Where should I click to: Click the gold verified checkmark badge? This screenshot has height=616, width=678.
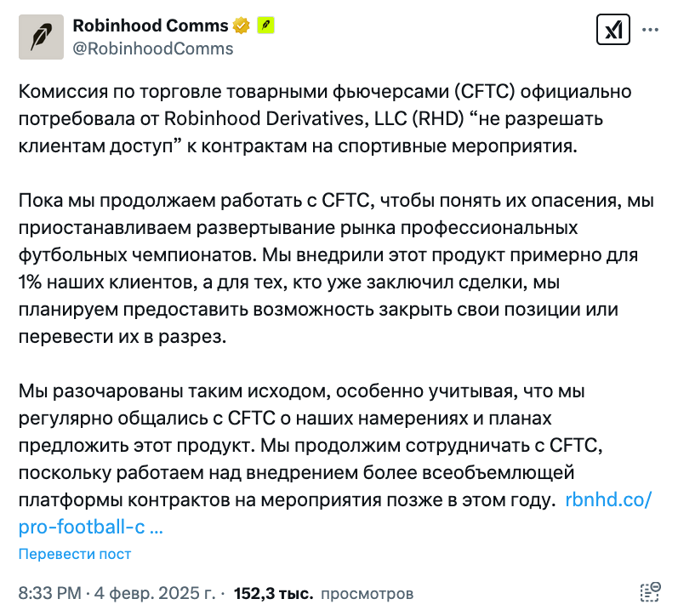pos(242,26)
